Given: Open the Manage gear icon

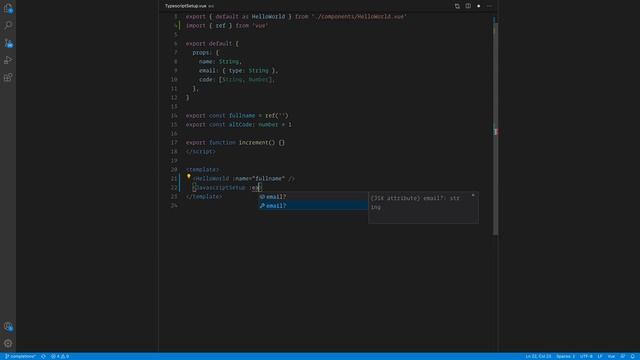Looking at the screenshot, I should pyautogui.click(x=8, y=344).
